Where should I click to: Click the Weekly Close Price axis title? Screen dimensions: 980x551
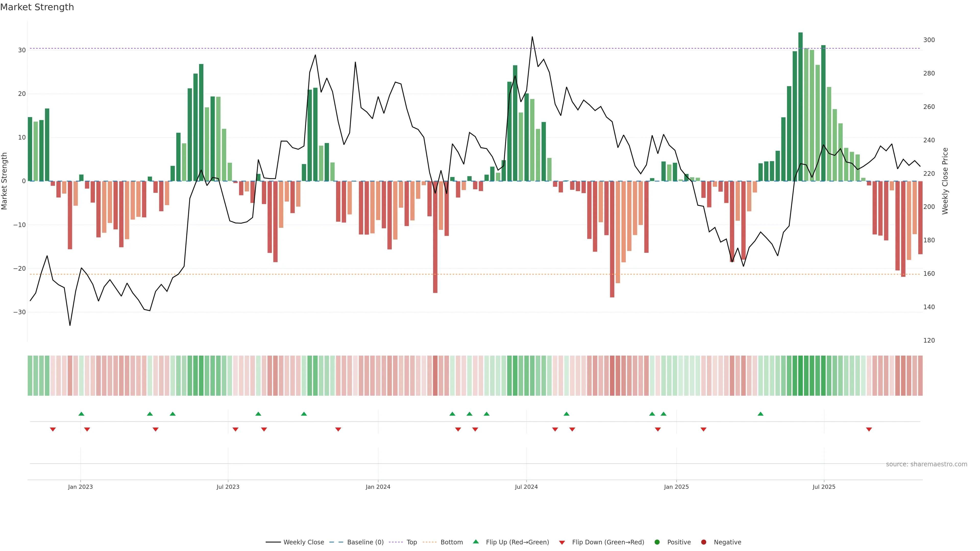tap(945, 181)
